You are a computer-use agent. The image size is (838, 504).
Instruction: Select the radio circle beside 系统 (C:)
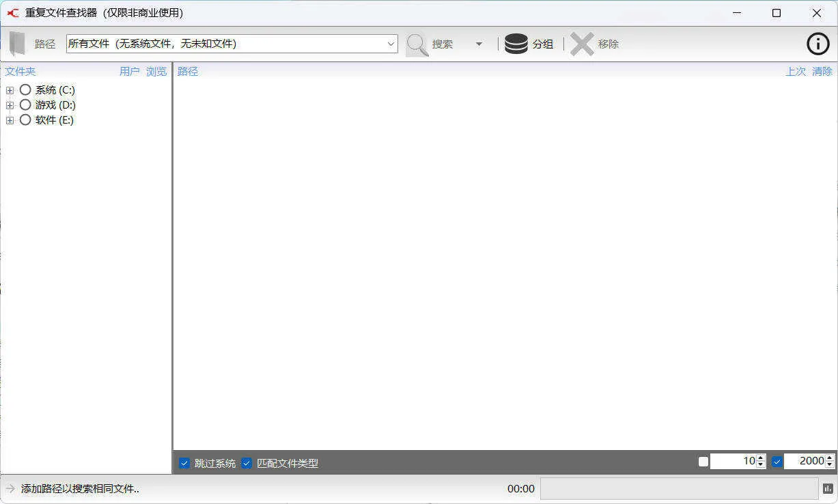click(25, 89)
